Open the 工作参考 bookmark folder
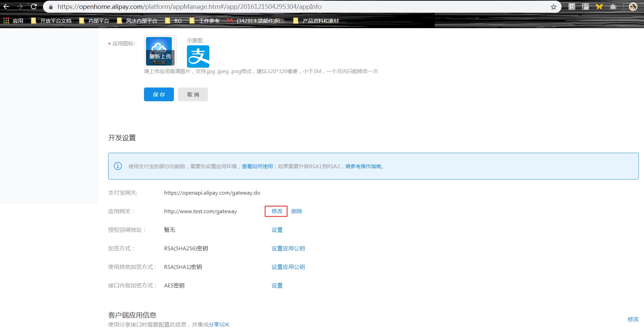644x334 pixels. pyautogui.click(x=204, y=21)
